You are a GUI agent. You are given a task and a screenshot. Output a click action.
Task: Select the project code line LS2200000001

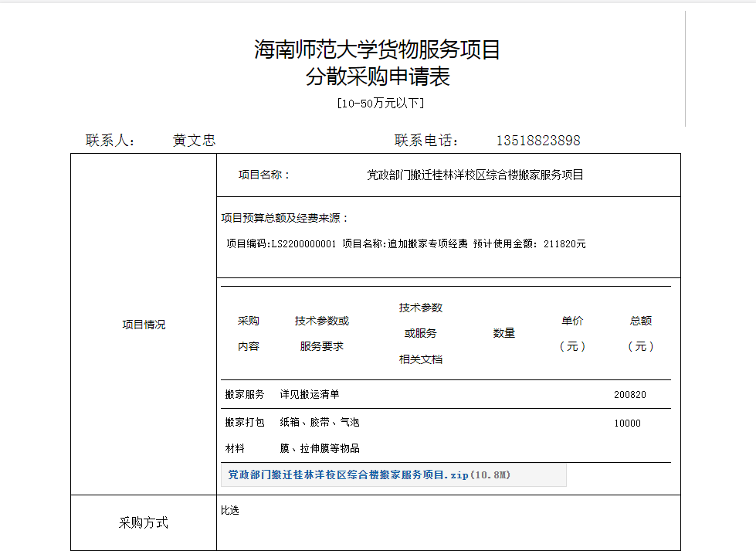pos(405,244)
